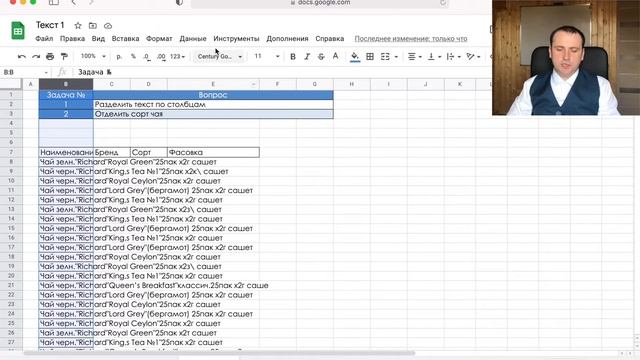Select column E header
Viewport: 640px width, 360px height.
click(x=213, y=84)
